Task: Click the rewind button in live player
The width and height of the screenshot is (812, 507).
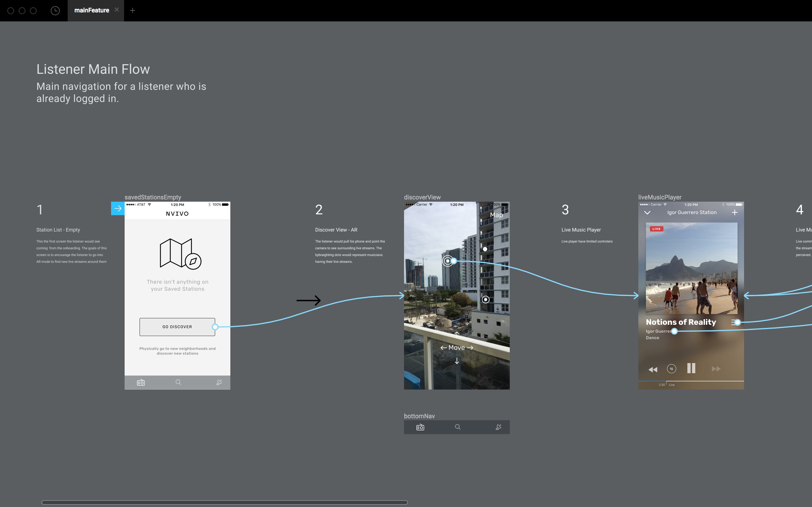Action: [653, 370]
